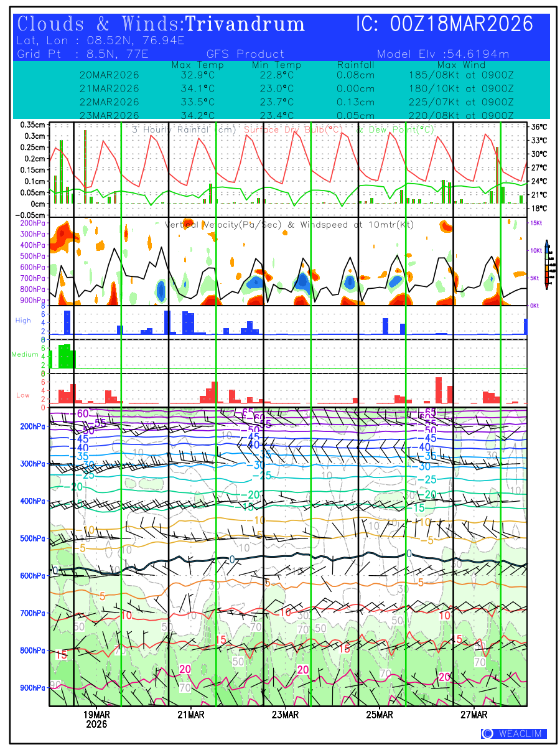Screen dimensions: 560x747
Task: Click the 19MAR 2026 date axis marker
Action: coord(96,719)
